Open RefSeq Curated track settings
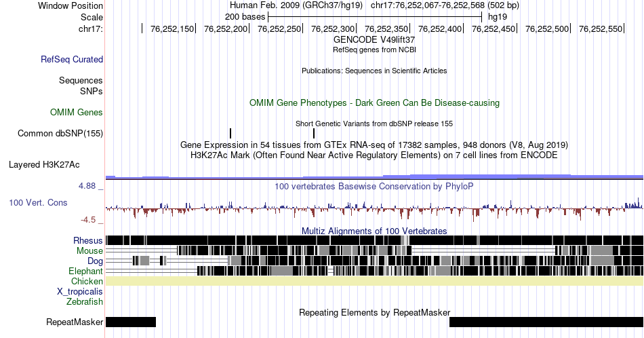The image size is (644, 338). tap(72, 59)
